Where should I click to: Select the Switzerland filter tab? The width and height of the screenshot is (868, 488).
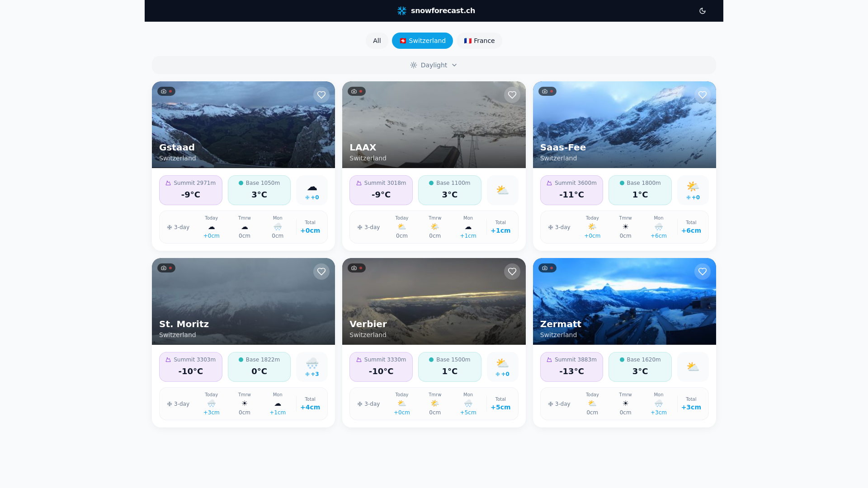pos(422,41)
